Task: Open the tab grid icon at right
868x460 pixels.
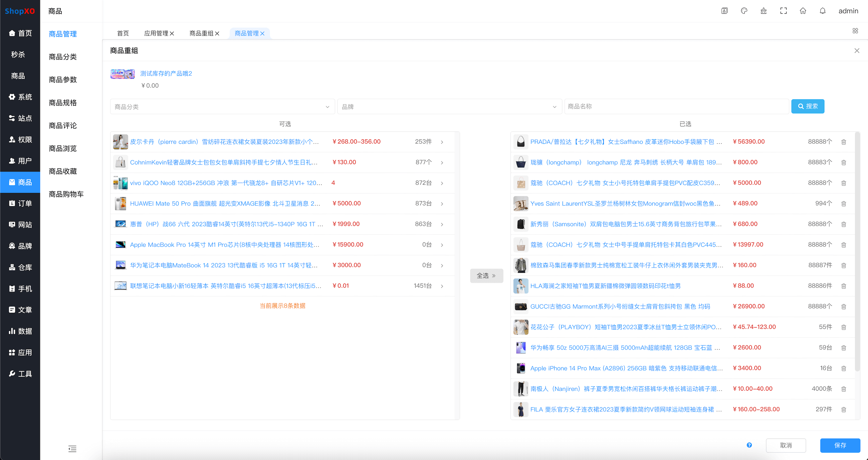Action: tap(855, 31)
